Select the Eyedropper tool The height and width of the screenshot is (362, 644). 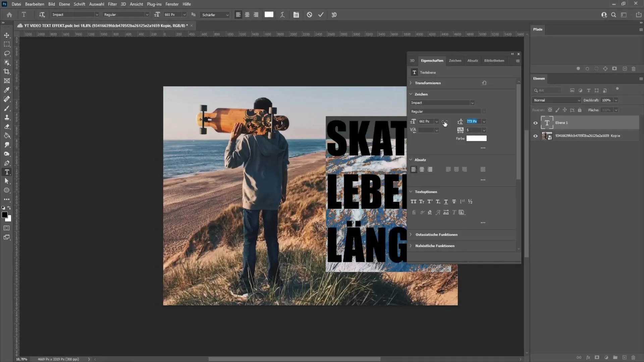point(7,90)
